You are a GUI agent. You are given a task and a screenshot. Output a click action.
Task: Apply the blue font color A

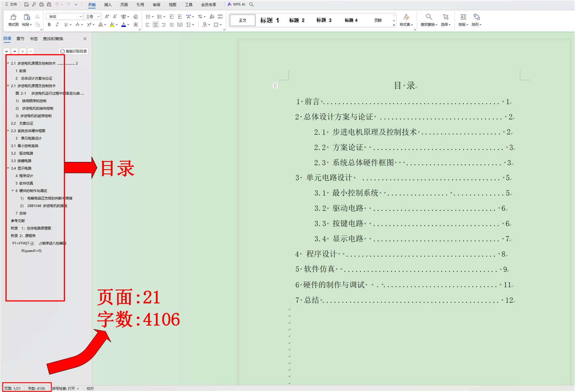124,25
